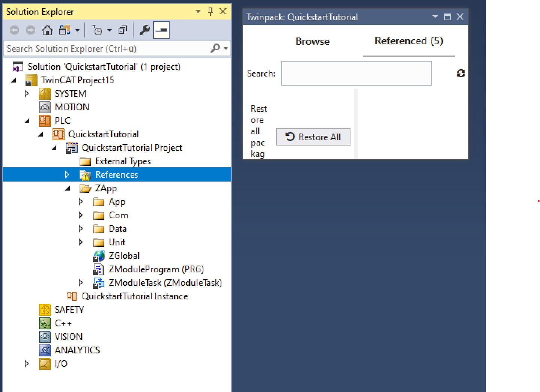Maximize the Twinpack window
Image resolution: width=540 pixels, height=392 pixels.
pos(447,17)
